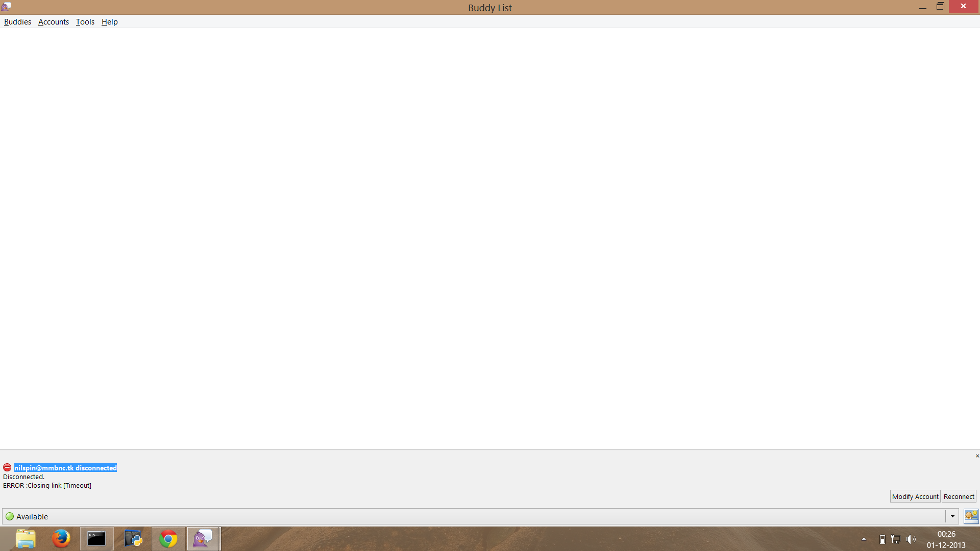The width and height of the screenshot is (980, 551).
Task: Click the Disconnected. status line
Action: pos(23,477)
